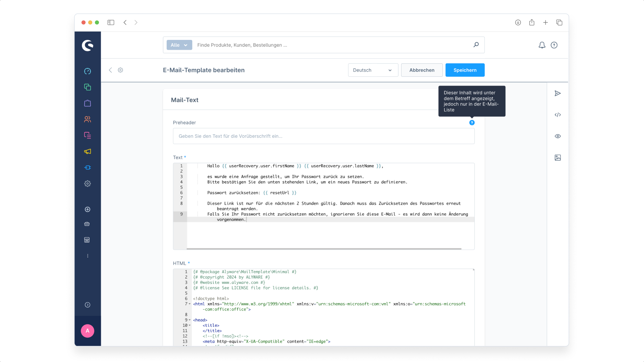Click the Speichern button
Screen dimensions: 644x362
click(465, 70)
